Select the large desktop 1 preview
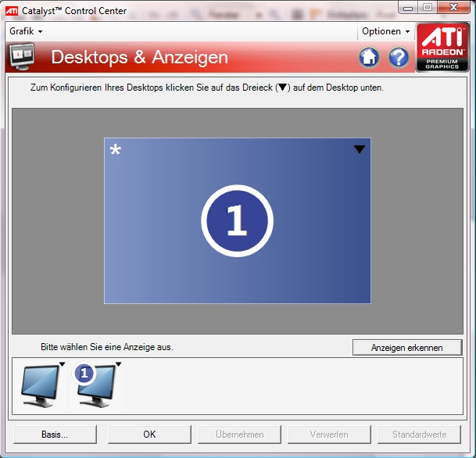The height and width of the screenshot is (458, 476). point(238,220)
